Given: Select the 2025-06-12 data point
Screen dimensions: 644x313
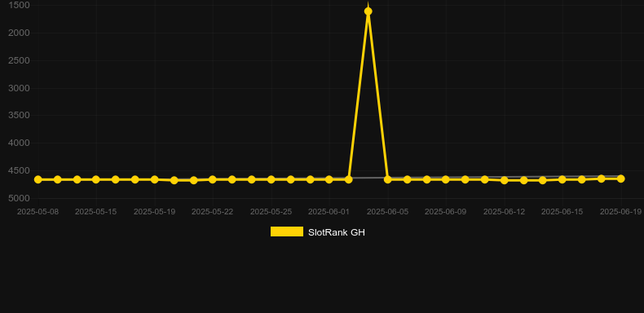Looking at the screenshot, I should click(x=505, y=180).
